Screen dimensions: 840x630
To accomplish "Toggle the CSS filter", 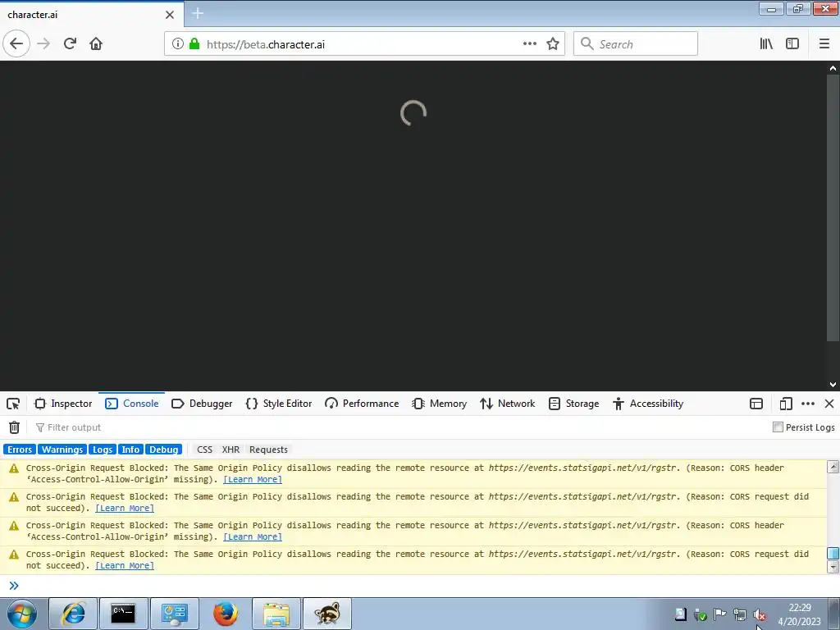I will point(204,450).
